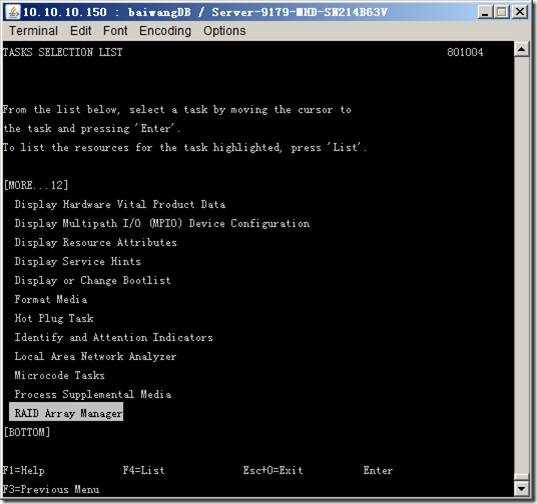
Task: Select Display Service Hints task
Action: (78, 262)
